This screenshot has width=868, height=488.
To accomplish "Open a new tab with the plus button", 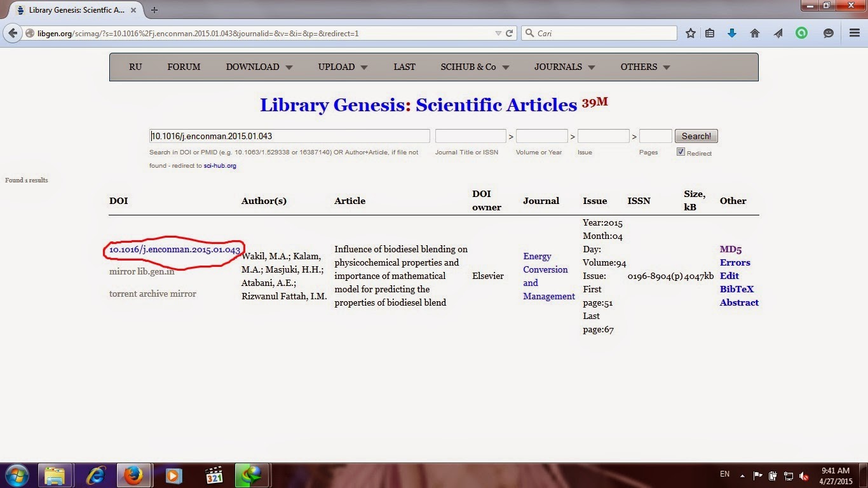I will point(154,10).
